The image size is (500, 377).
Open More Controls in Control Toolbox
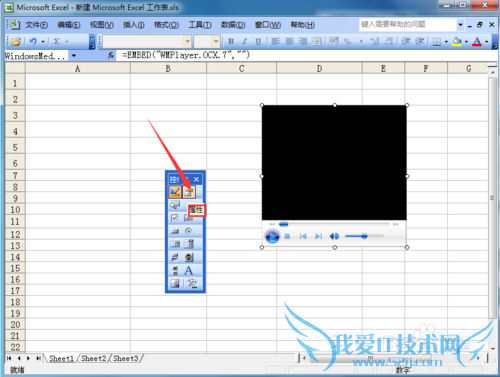[x=192, y=283]
